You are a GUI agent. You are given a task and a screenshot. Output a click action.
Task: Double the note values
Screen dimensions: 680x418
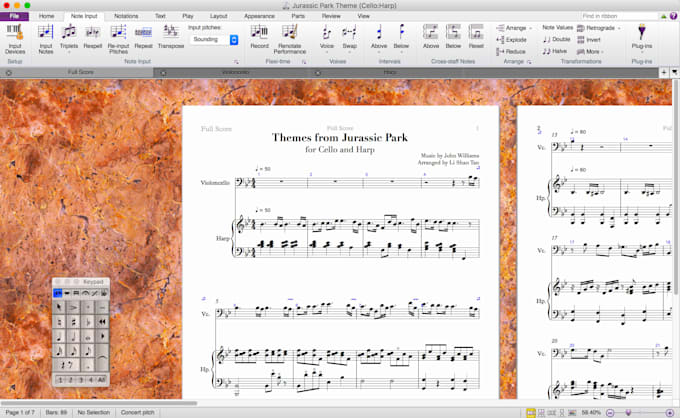[556, 39]
